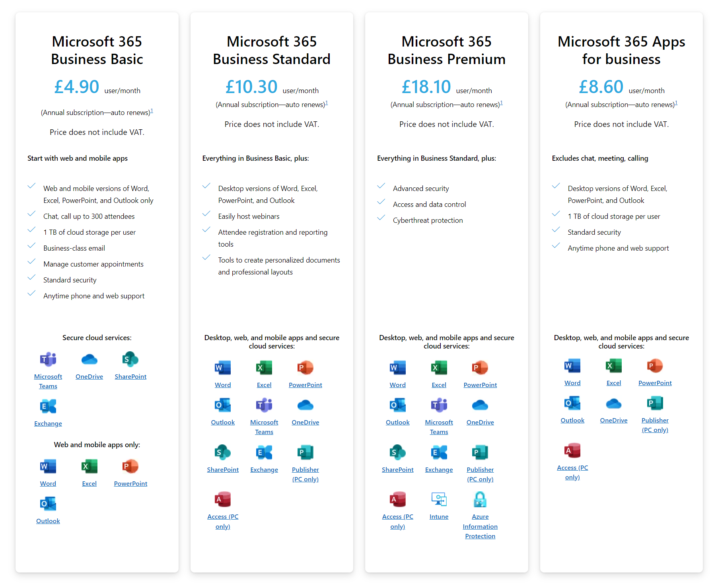Click the Excel icon in Apps for business
Image resolution: width=716 pixels, height=588 pixels.
click(x=614, y=366)
